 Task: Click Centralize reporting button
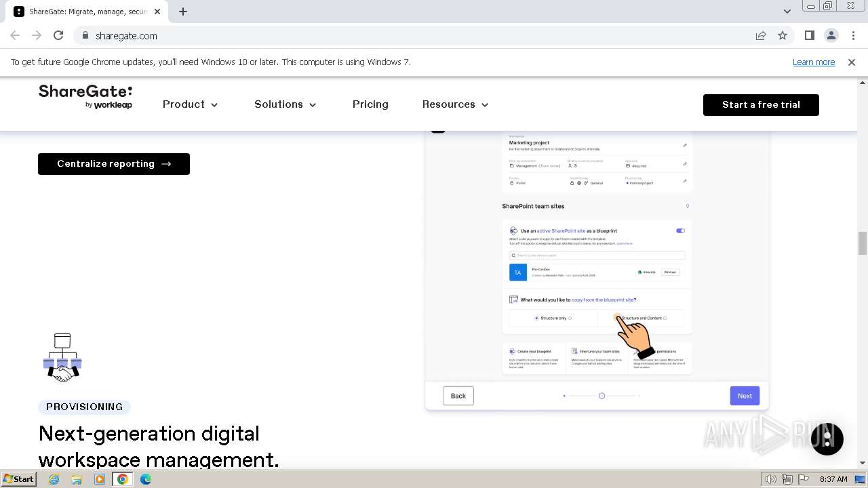(114, 163)
